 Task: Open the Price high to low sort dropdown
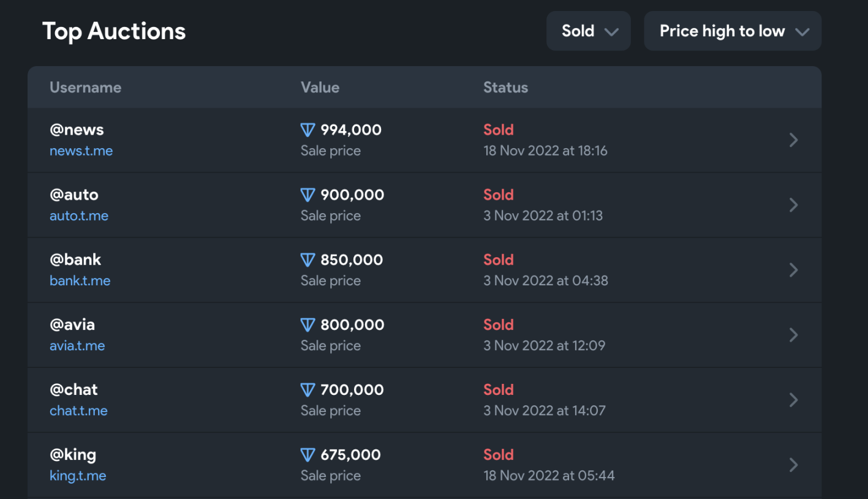click(733, 31)
